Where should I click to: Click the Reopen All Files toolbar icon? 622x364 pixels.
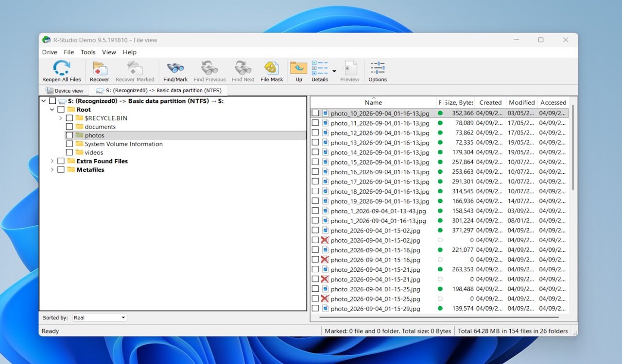point(61,68)
